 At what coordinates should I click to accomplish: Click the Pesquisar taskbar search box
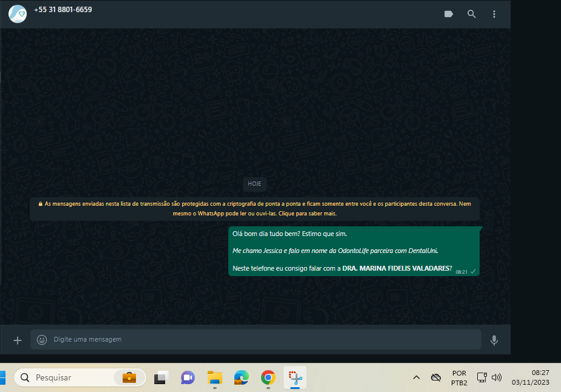coord(80,377)
